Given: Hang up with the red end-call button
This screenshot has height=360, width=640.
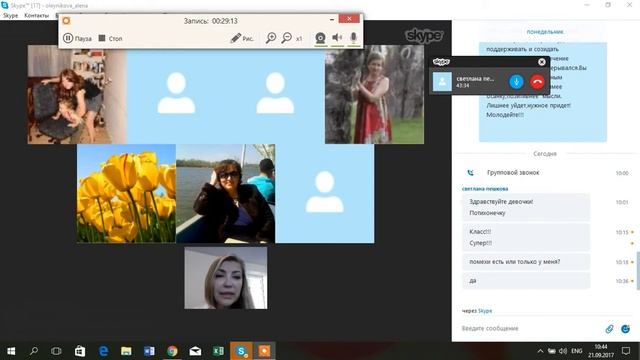Looking at the screenshot, I should pos(537,82).
